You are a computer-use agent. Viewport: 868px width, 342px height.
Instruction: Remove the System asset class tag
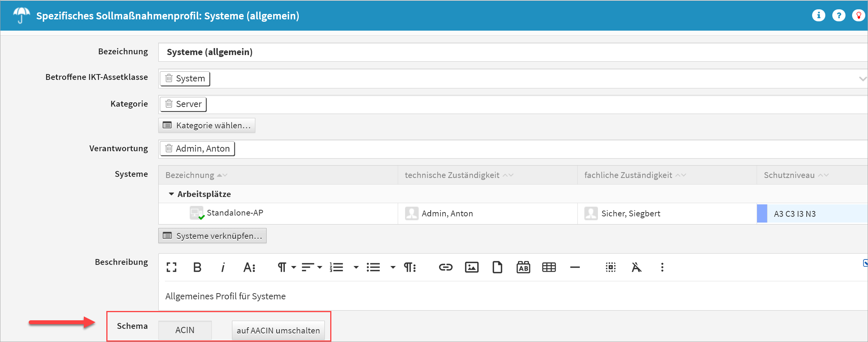[169, 78]
